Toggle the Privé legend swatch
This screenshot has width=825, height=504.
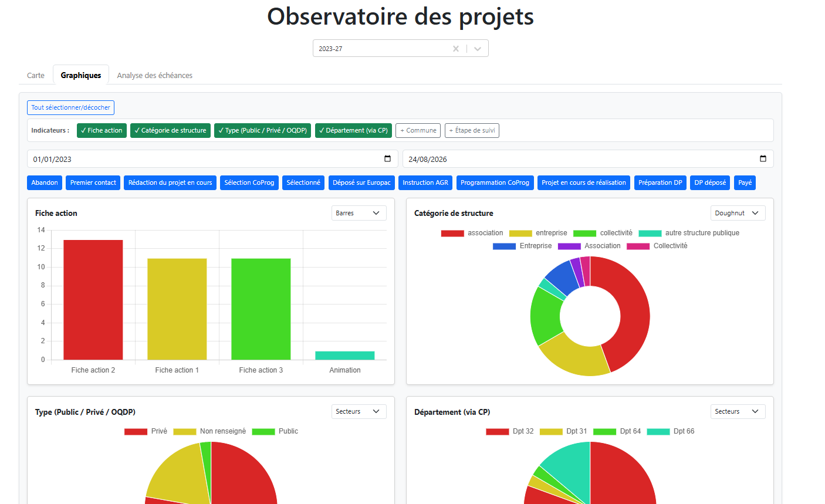click(x=136, y=431)
